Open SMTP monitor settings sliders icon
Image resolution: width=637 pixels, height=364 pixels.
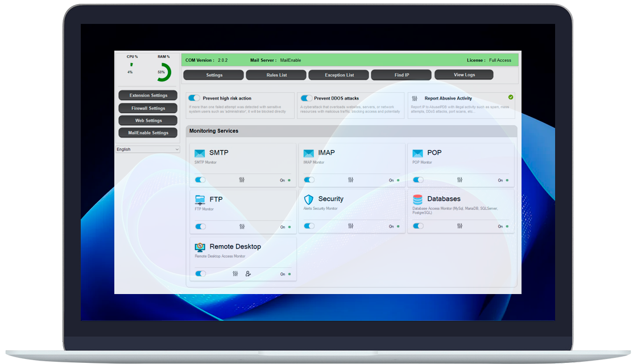point(242,180)
